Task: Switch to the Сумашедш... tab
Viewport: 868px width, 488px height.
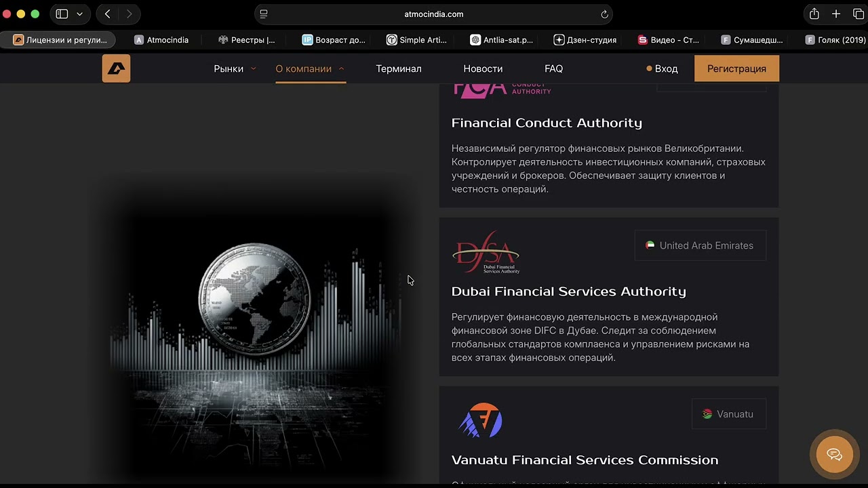Action: [752, 40]
